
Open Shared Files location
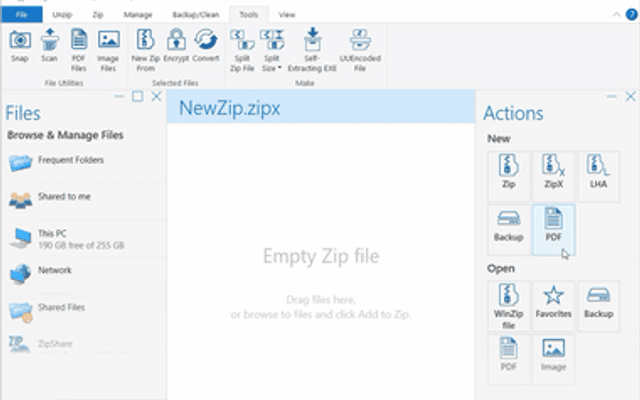[x=85, y=312]
